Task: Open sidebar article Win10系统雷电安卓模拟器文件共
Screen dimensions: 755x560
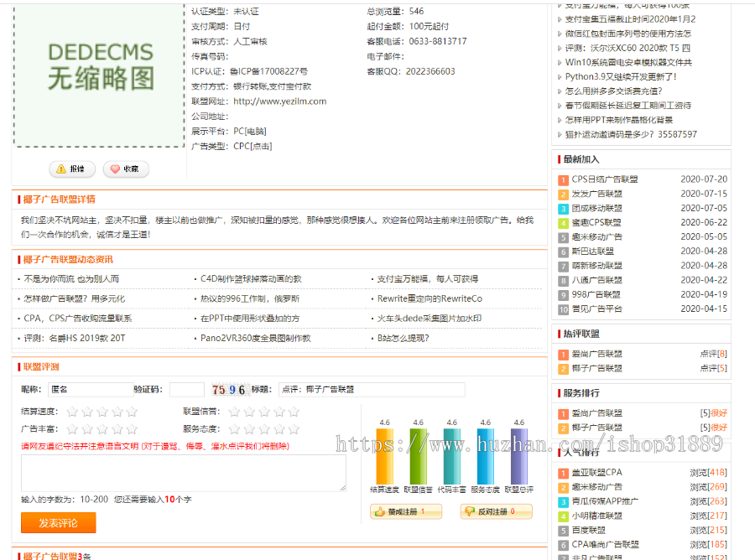Action: point(628,62)
